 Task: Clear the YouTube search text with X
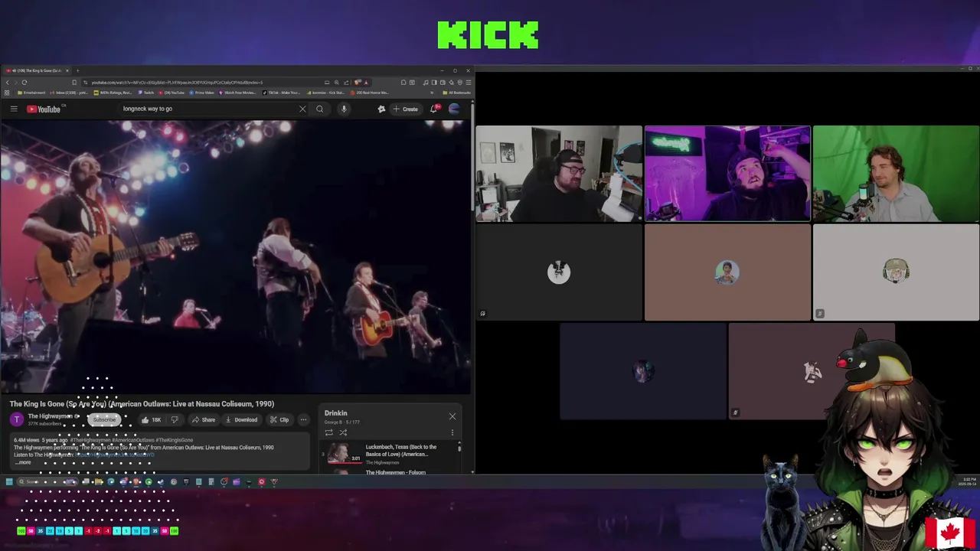tap(302, 109)
